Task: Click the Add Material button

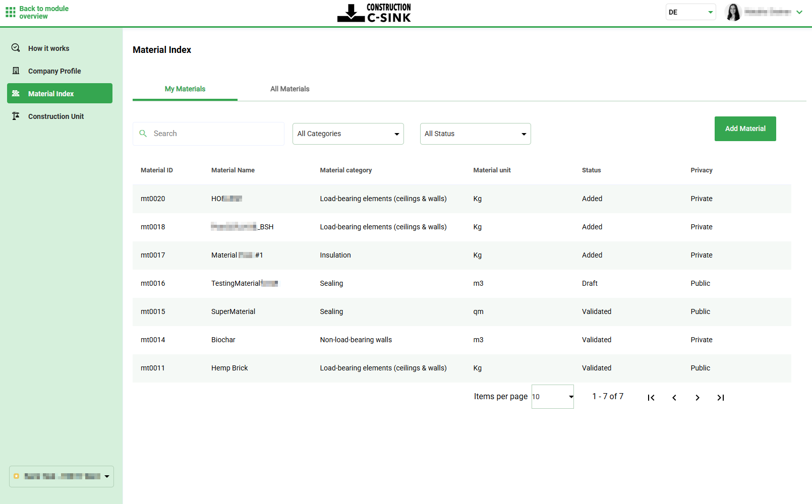Action: pyautogui.click(x=745, y=129)
